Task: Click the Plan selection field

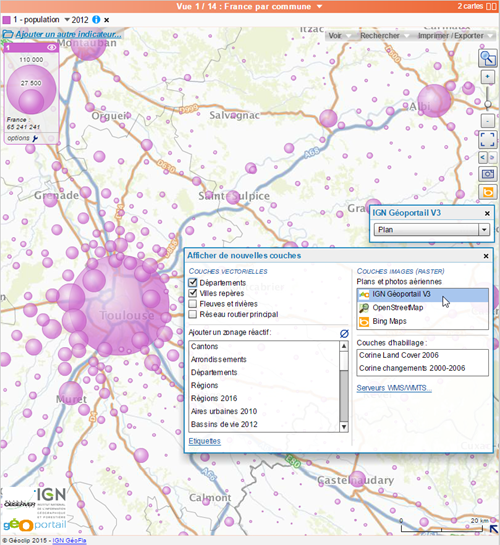Action: tap(427, 230)
